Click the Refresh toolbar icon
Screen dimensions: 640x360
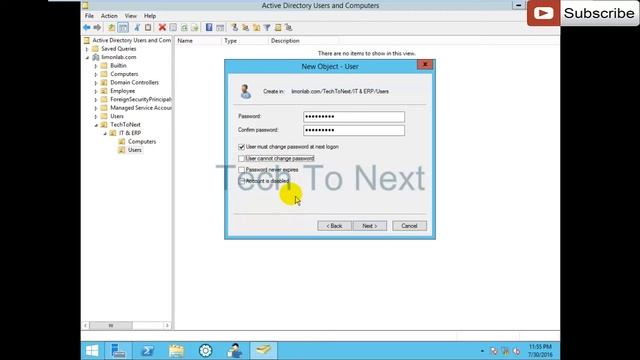(x=184, y=27)
